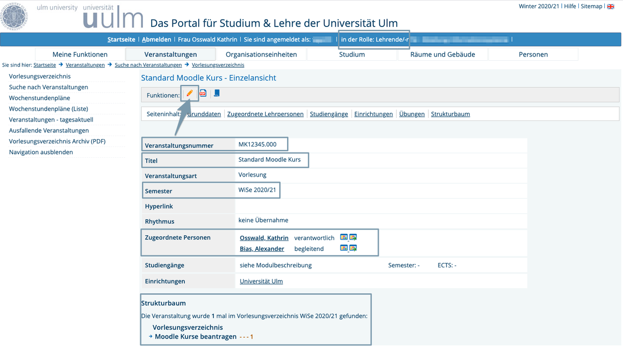Click Startseite in the blue bar
623x364 pixels.
[121, 39]
